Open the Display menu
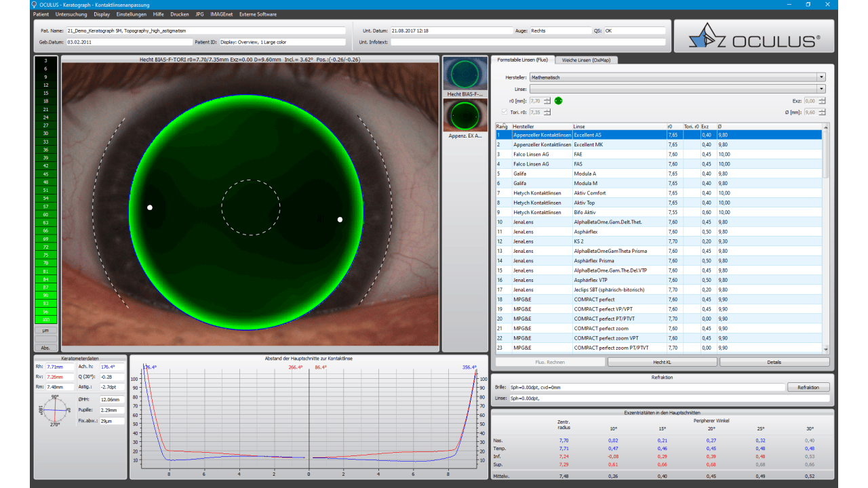The width and height of the screenshot is (868, 488). tap(102, 14)
